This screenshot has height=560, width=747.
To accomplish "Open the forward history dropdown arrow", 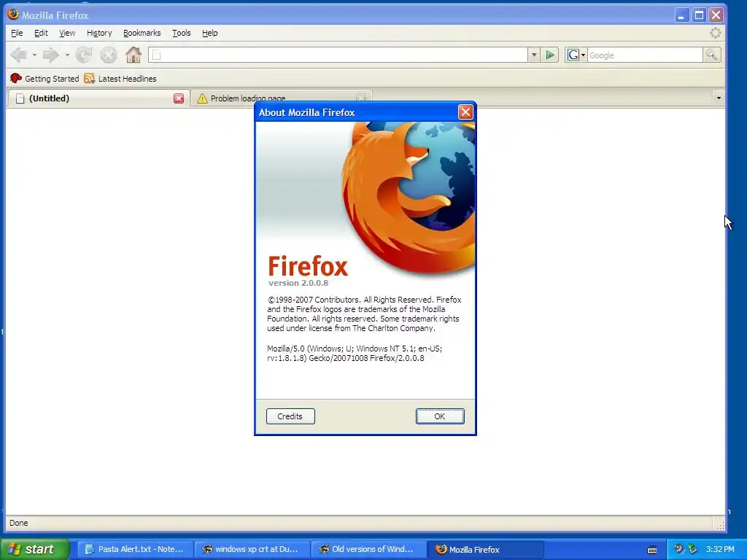I will point(67,55).
